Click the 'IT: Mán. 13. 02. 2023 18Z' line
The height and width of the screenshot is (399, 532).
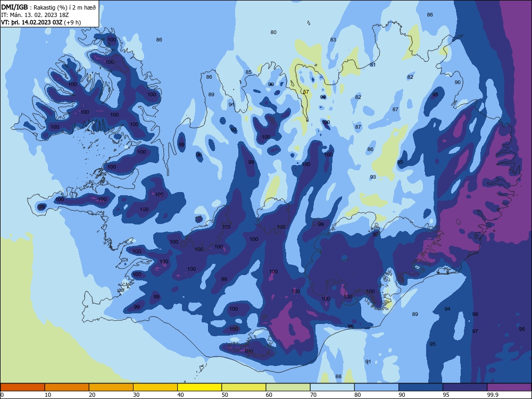35,15
